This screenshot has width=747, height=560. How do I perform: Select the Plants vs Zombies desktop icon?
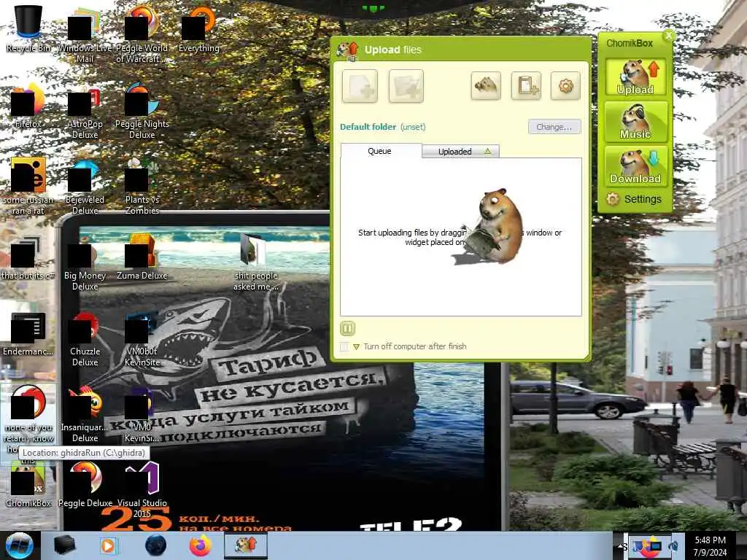click(142, 186)
